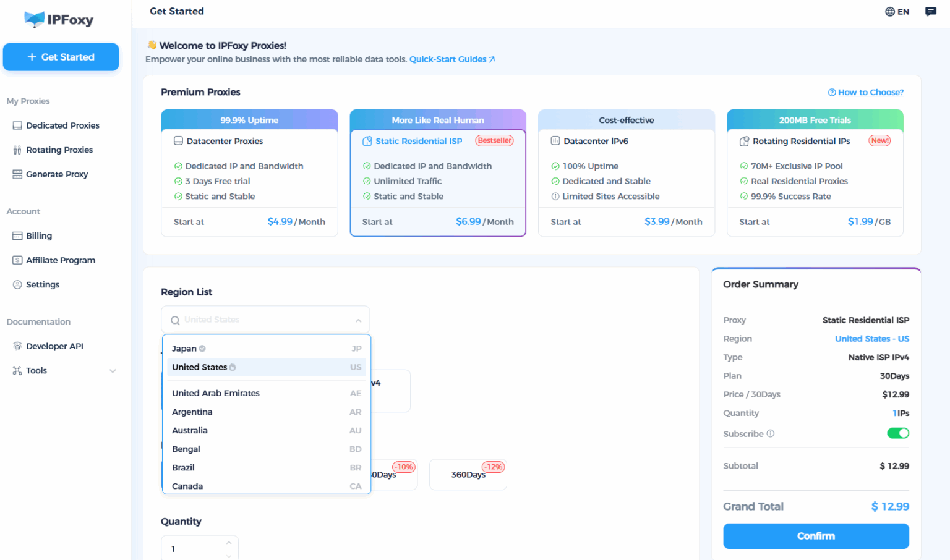This screenshot has height=560, width=950.
Task: Open the Developer API documentation
Action: pos(54,346)
